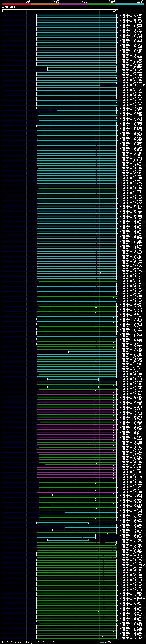The width and height of the screenshot is (146, 644).
Task: Select the UniRef100_Q017X9 label
Action: coord(131,80)
